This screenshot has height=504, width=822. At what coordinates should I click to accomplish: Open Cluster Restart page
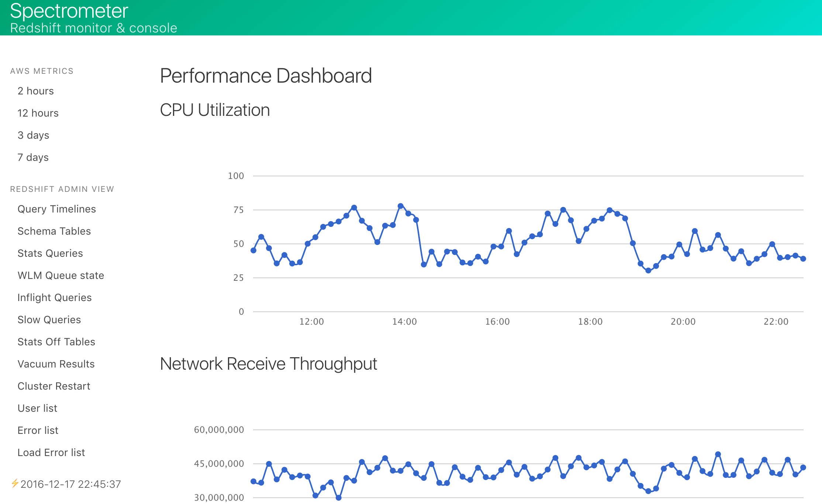point(53,386)
